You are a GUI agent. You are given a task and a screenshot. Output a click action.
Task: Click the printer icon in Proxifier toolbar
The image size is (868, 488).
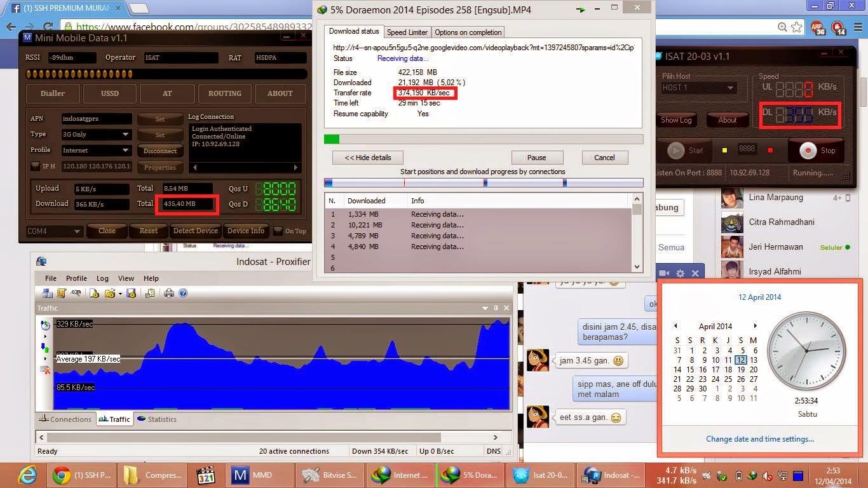(x=169, y=293)
